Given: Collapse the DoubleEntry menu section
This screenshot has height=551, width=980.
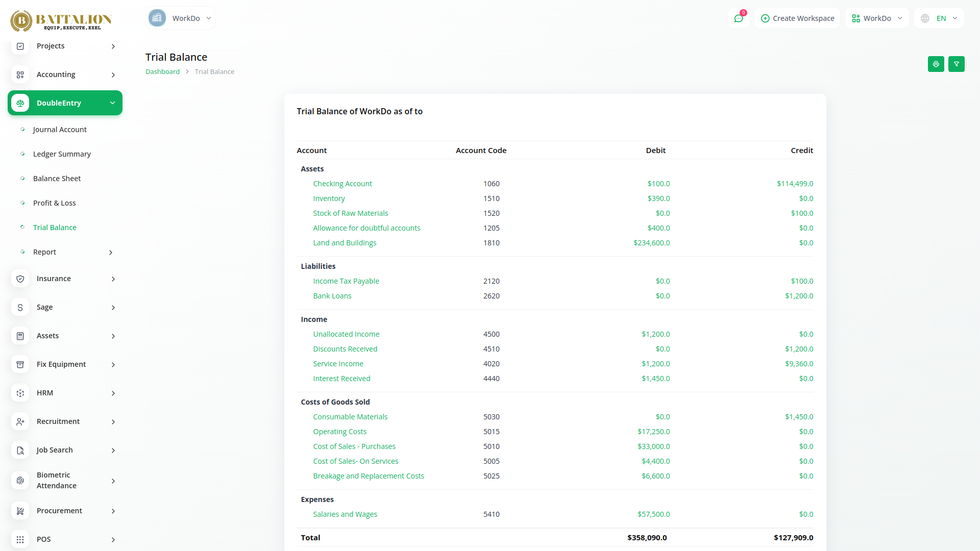Looking at the screenshot, I should pos(112,103).
